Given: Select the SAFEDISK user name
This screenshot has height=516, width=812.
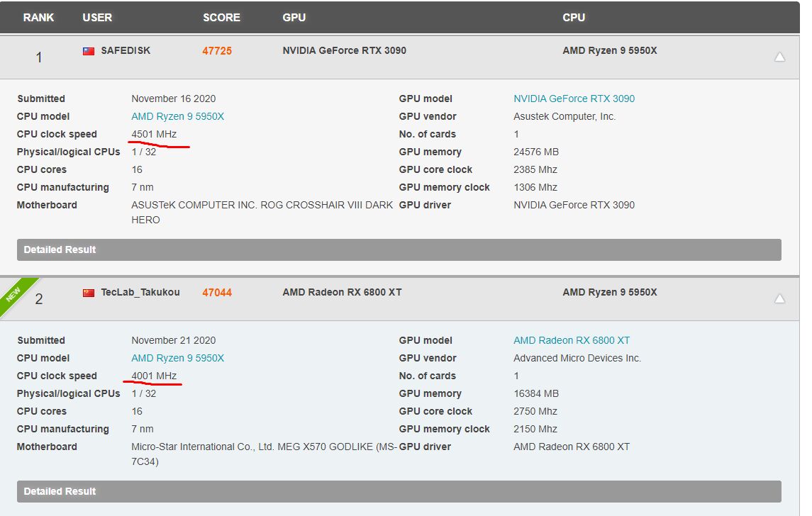Looking at the screenshot, I should (x=126, y=50).
